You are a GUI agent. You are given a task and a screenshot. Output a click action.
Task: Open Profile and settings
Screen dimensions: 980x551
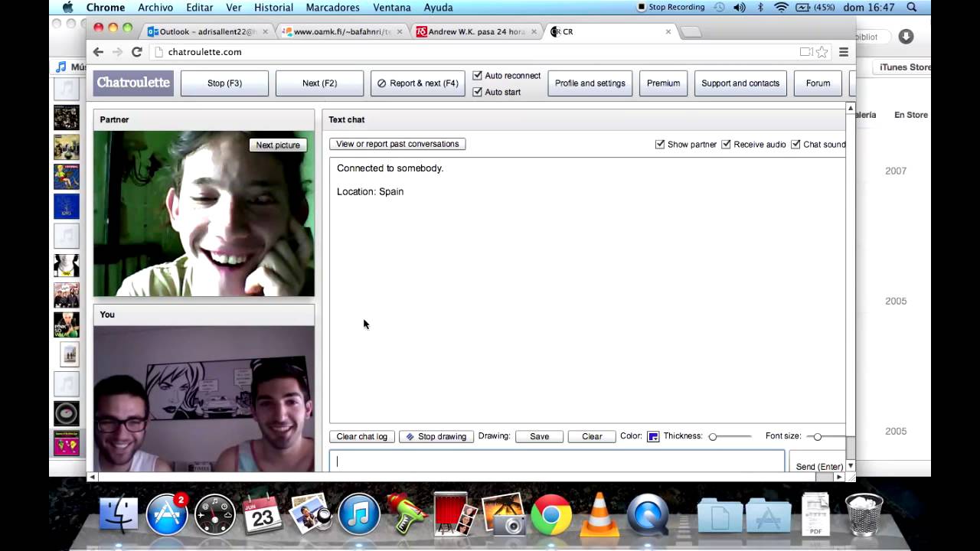590,83
